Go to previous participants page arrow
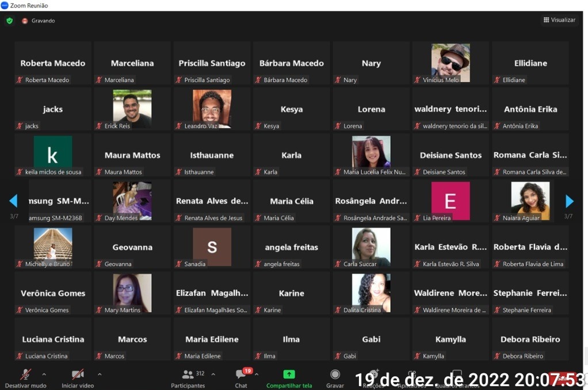 click(x=13, y=201)
